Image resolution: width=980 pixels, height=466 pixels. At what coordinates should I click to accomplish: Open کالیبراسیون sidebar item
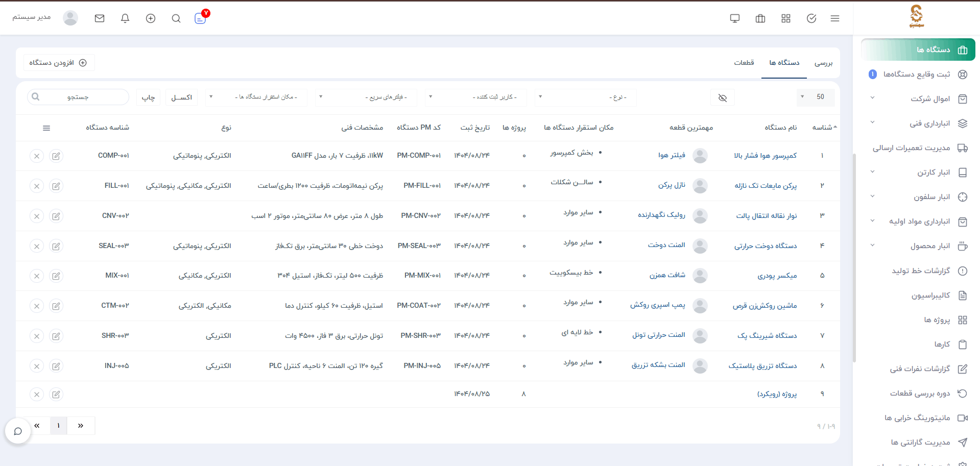(918, 296)
